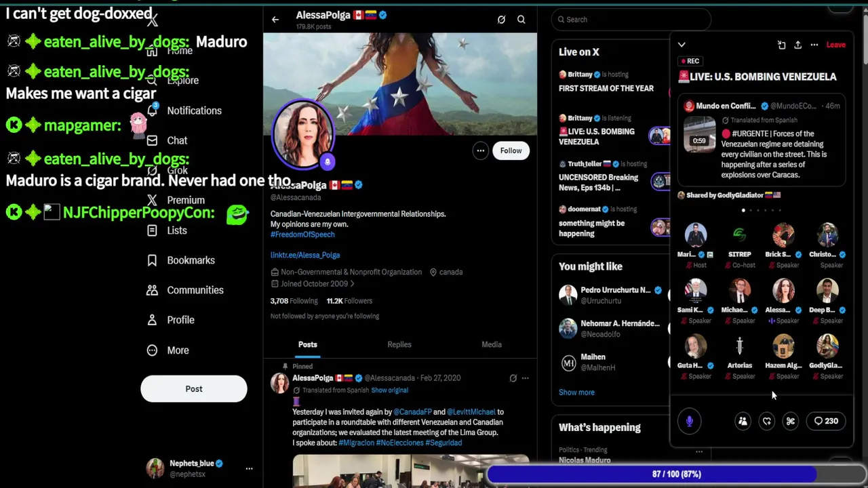Image resolution: width=868 pixels, height=488 pixels.
Task: Open Lists in the sidebar
Action: pos(167,230)
